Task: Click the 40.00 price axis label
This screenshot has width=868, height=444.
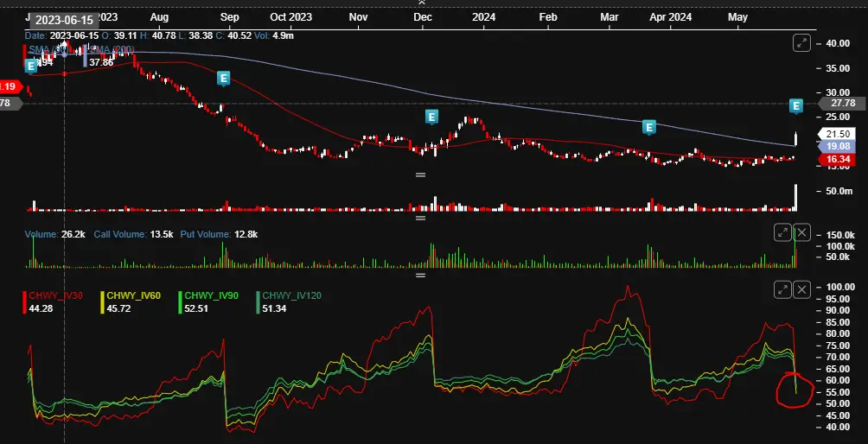Action: coord(837,43)
